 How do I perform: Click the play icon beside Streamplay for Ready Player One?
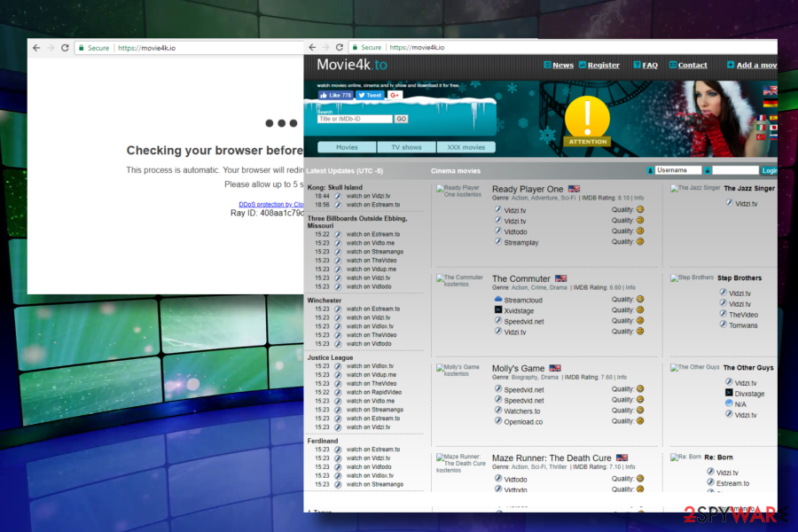(497, 242)
